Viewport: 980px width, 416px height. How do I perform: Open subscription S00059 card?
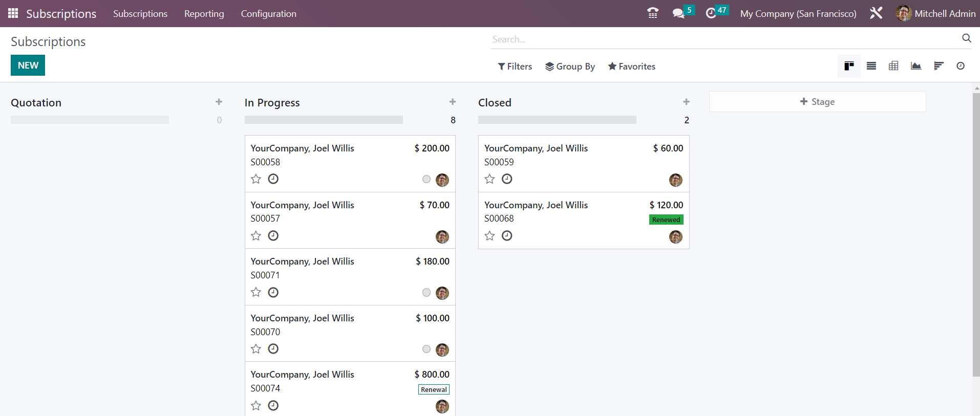coord(584,164)
